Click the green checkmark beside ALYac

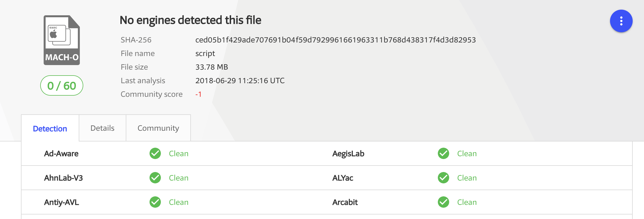coord(443,178)
